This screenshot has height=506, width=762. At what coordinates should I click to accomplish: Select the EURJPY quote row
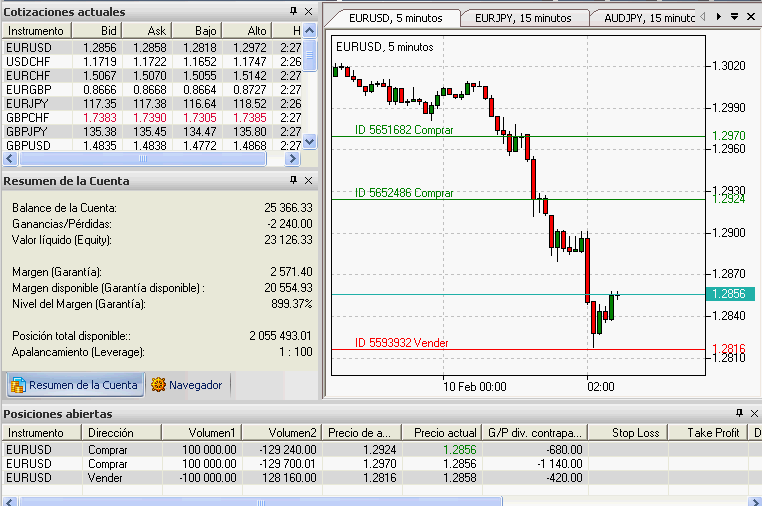[153, 104]
